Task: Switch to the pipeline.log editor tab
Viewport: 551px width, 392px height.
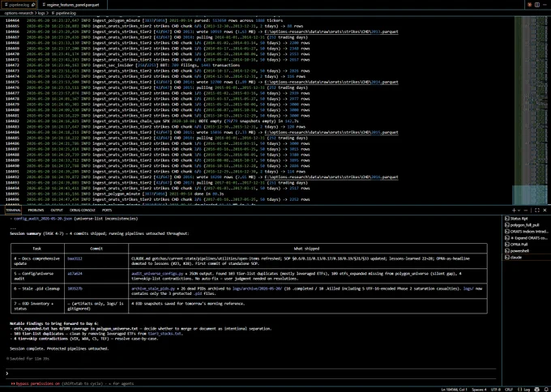Action: coord(19,5)
